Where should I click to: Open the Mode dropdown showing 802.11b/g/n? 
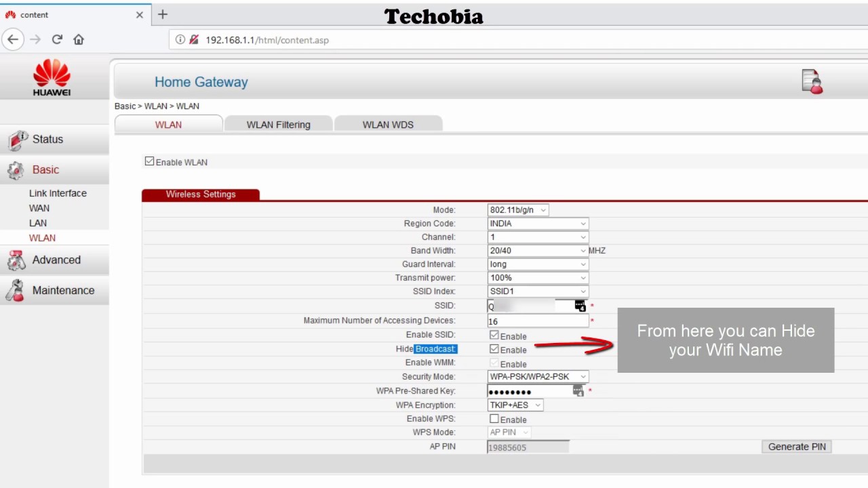coord(518,210)
